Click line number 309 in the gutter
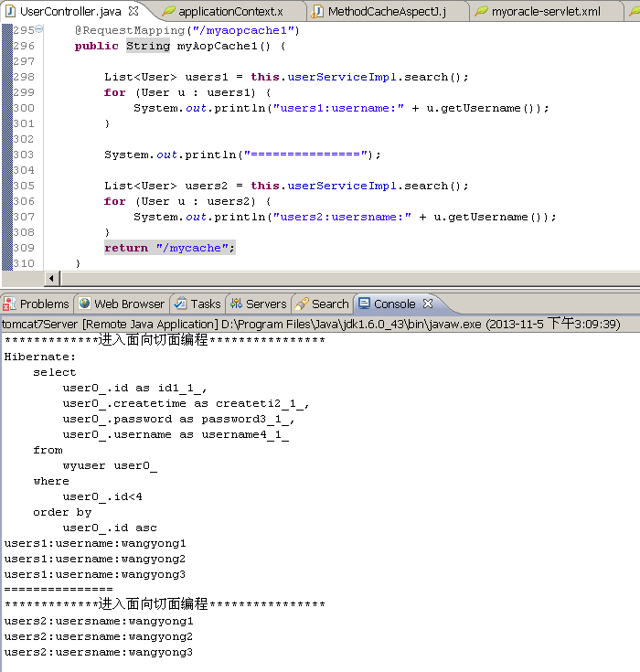Image resolution: width=640 pixels, height=672 pixels. pyautogui.click(x=24, y=248)
